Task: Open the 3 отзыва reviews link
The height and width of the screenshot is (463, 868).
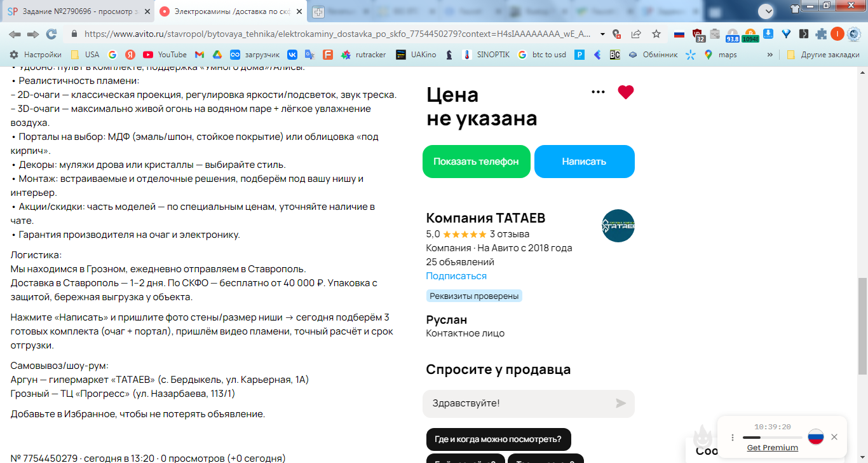Action: coord(510,234)
